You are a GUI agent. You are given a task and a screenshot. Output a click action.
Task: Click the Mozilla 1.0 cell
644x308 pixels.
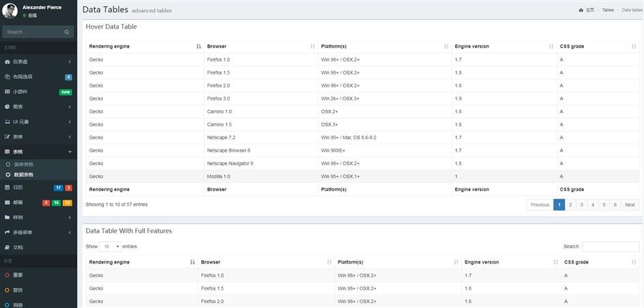tap(261, 176)
